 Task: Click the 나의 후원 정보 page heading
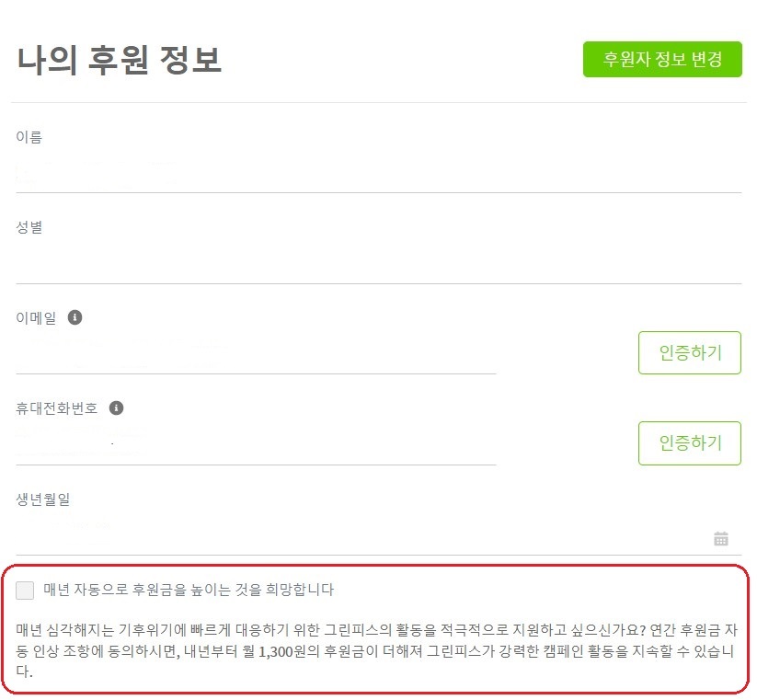(120, 60)
